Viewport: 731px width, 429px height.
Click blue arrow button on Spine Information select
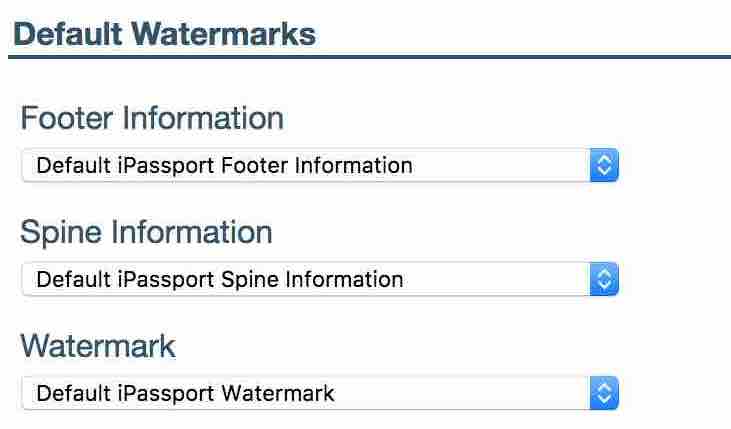tap(603, 280)
